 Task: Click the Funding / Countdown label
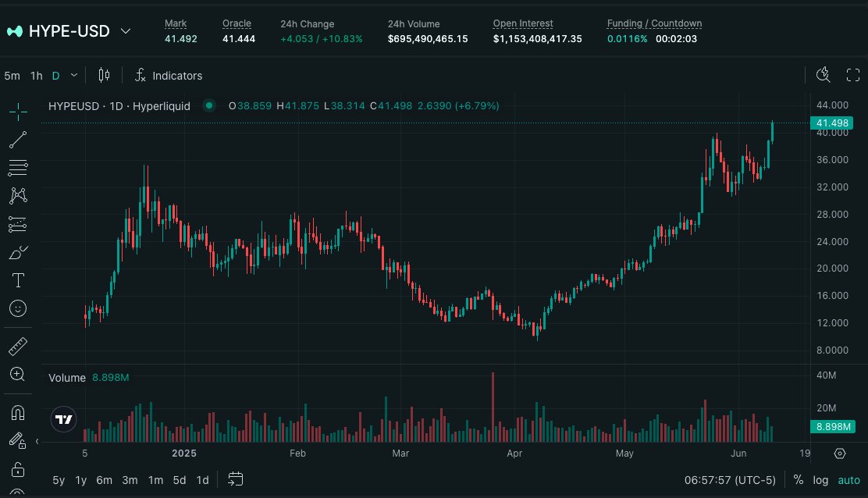[x=654, y=23]
